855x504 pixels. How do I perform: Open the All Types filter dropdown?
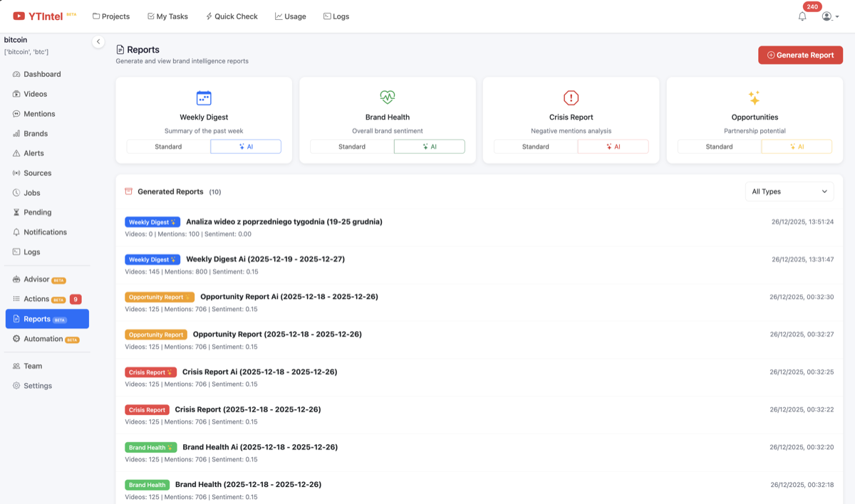(789, 191)
